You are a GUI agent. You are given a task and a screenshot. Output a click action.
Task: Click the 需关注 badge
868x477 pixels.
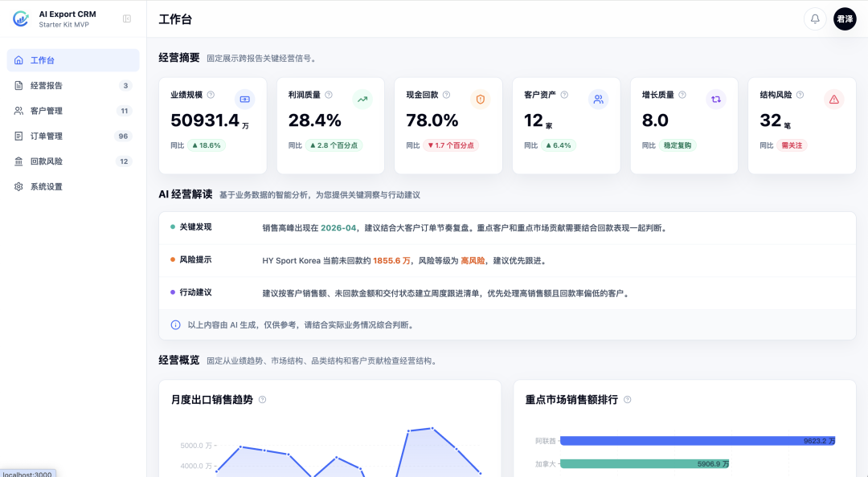tap(792, 145)
